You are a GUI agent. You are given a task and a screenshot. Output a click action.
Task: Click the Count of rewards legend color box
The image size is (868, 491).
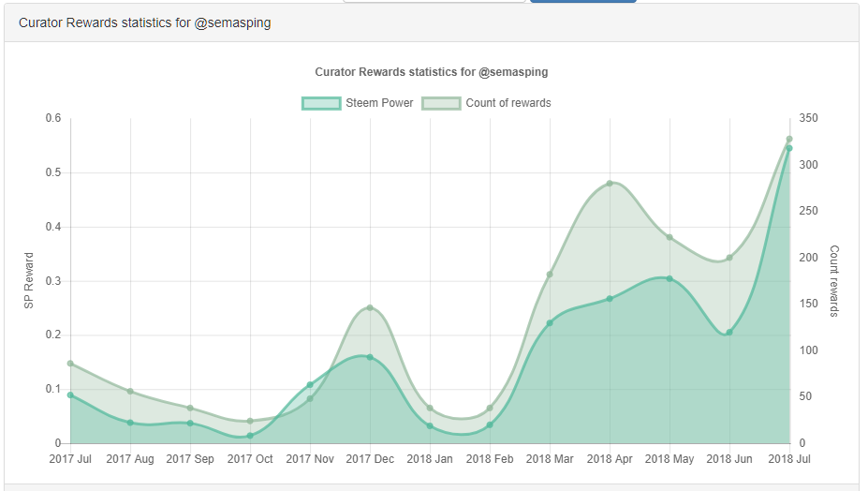pos(441,103)
